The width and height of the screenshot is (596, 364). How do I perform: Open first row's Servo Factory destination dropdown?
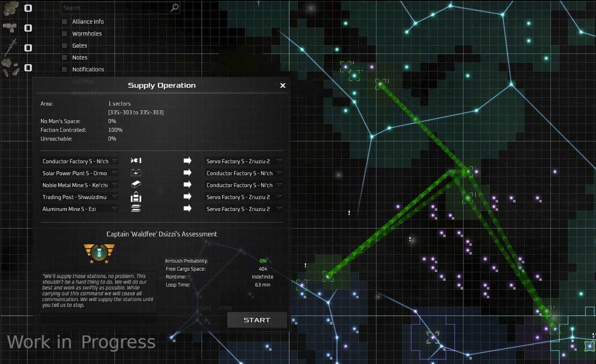tap(244, 161)
